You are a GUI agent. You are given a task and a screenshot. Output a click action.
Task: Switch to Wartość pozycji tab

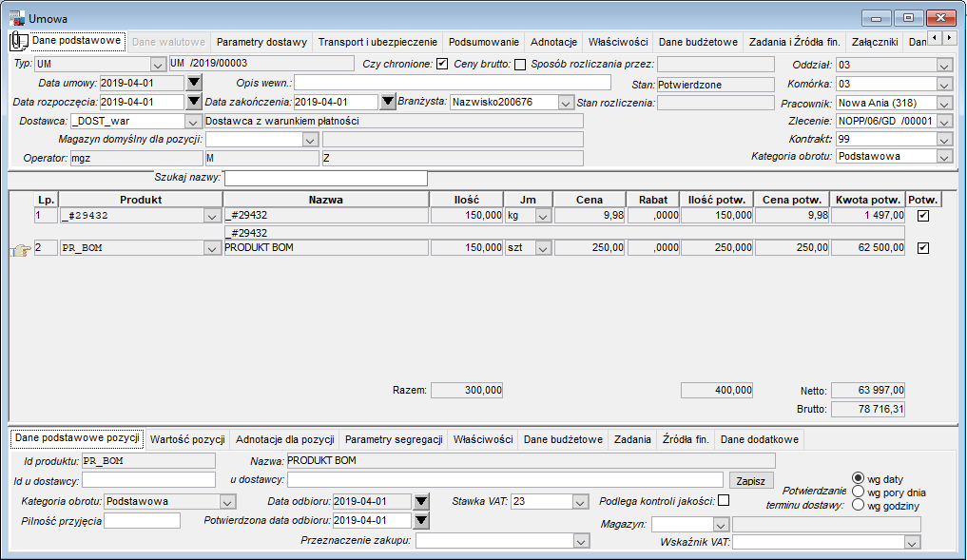(187, 439)
